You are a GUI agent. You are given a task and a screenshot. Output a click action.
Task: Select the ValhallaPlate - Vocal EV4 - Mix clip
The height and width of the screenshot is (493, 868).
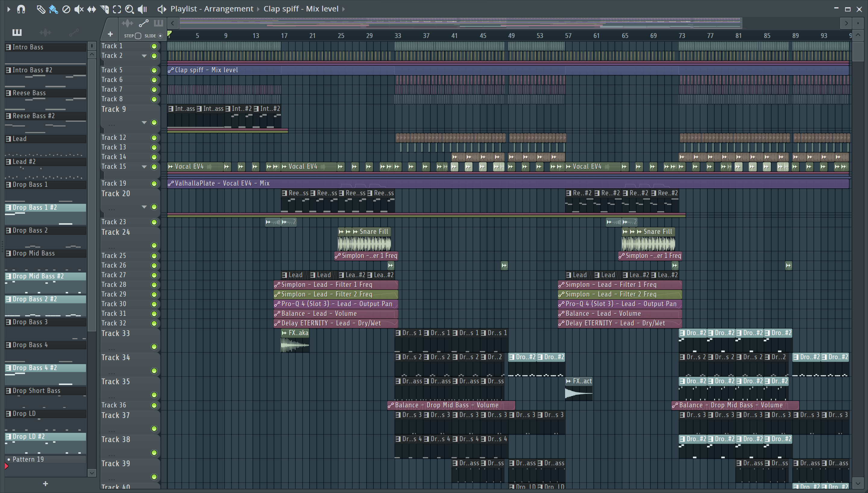[508, 184]
